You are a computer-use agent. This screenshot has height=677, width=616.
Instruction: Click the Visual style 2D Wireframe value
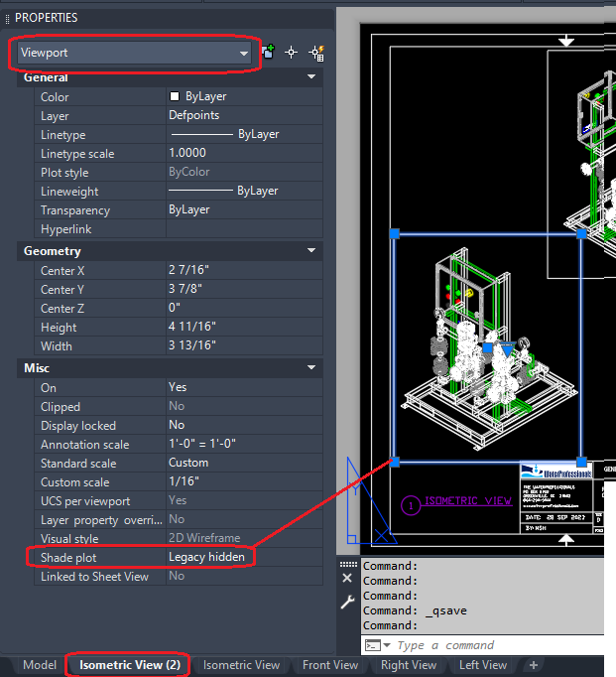pos(244,538)
